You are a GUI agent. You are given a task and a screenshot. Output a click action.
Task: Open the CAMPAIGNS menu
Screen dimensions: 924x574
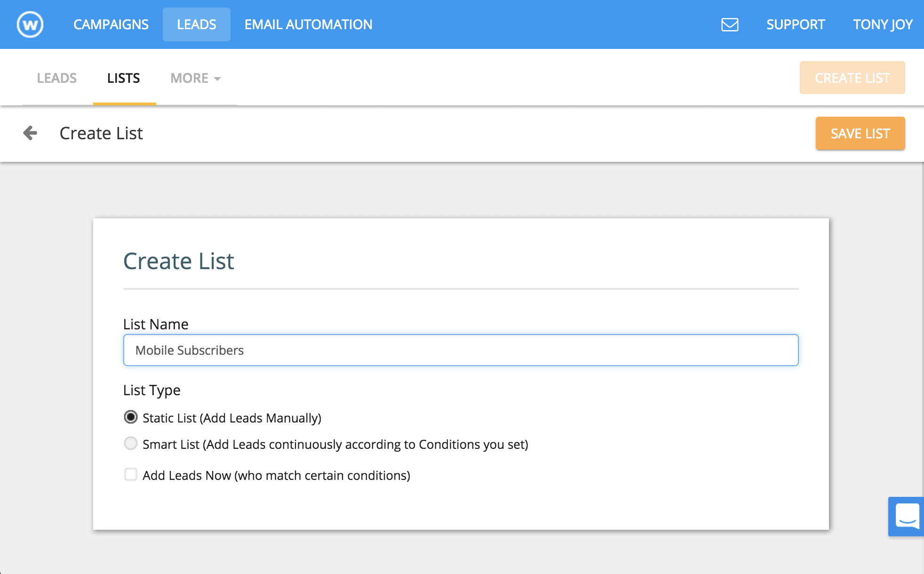pyautogui.click(x=111, y=24)
